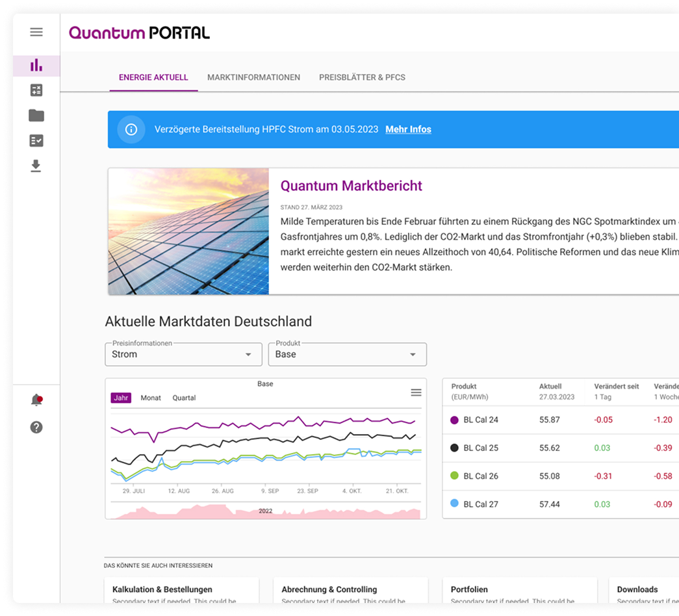Select the bar chart sidebar icon
Viewport: 679px width, 616px height.
(x=36, y=66)
